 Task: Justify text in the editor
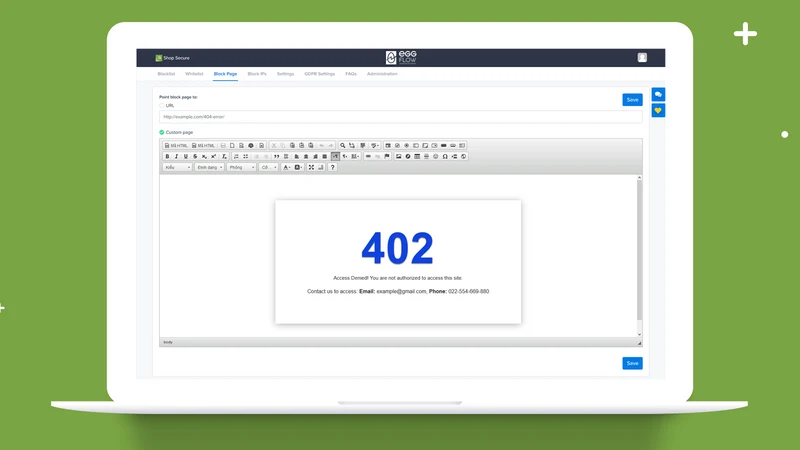pyautogui.click(x=324, y=157)
